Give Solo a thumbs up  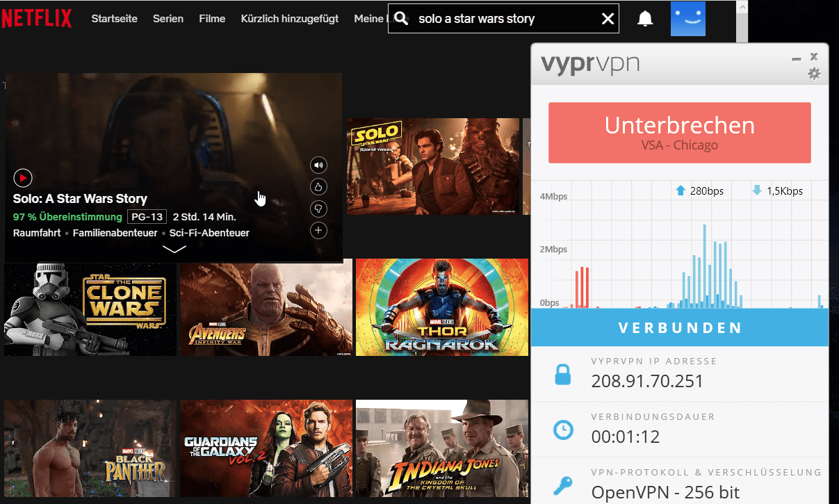[x=318, y=186]
